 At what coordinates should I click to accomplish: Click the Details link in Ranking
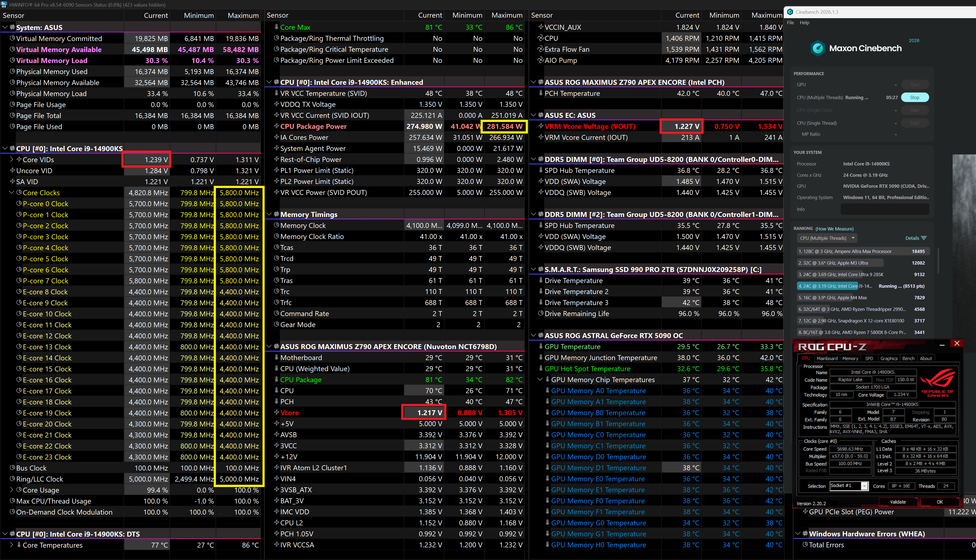click(x=912, y=238)
